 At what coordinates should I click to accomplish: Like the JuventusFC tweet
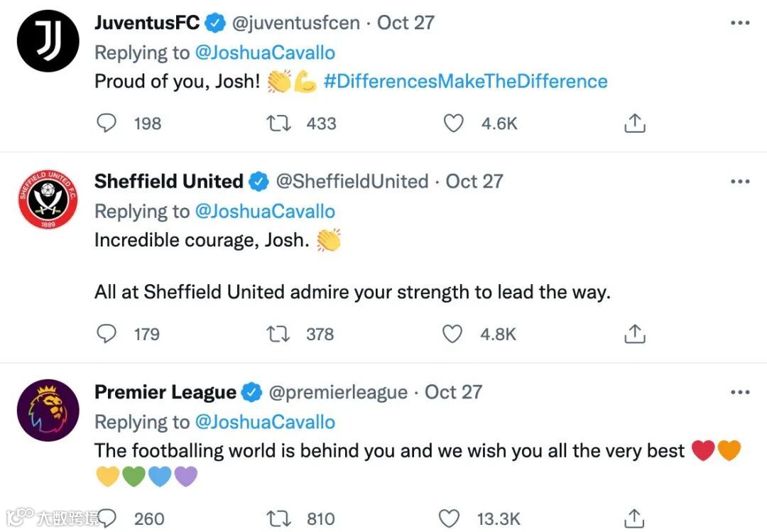(x=454, y=124)
